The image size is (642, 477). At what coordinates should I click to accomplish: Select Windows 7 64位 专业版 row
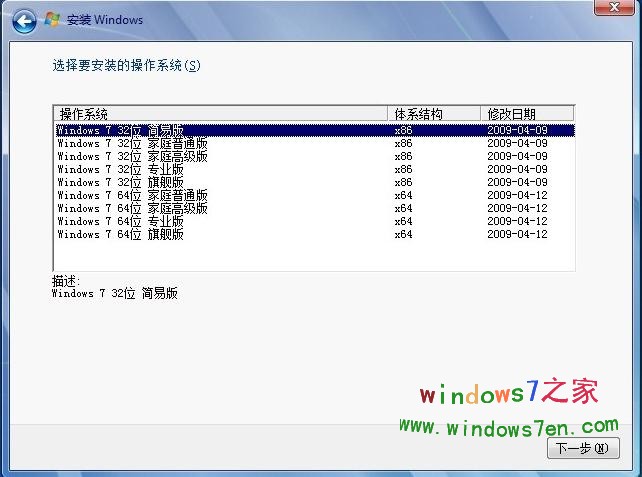315,222
